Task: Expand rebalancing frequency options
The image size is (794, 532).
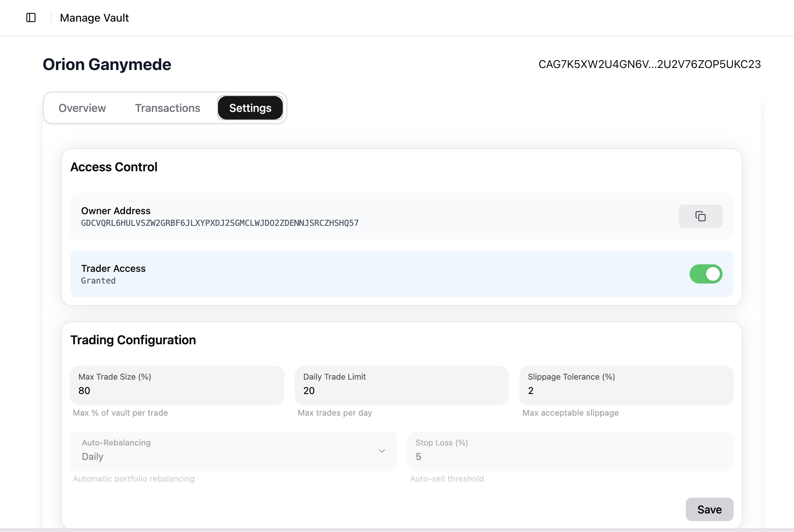Action: (x=233, y=451)
